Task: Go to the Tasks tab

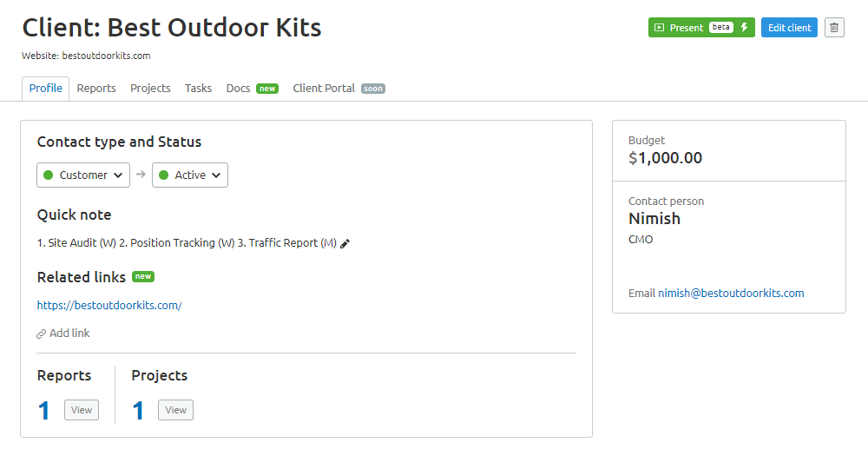Action: pos(198,89)
